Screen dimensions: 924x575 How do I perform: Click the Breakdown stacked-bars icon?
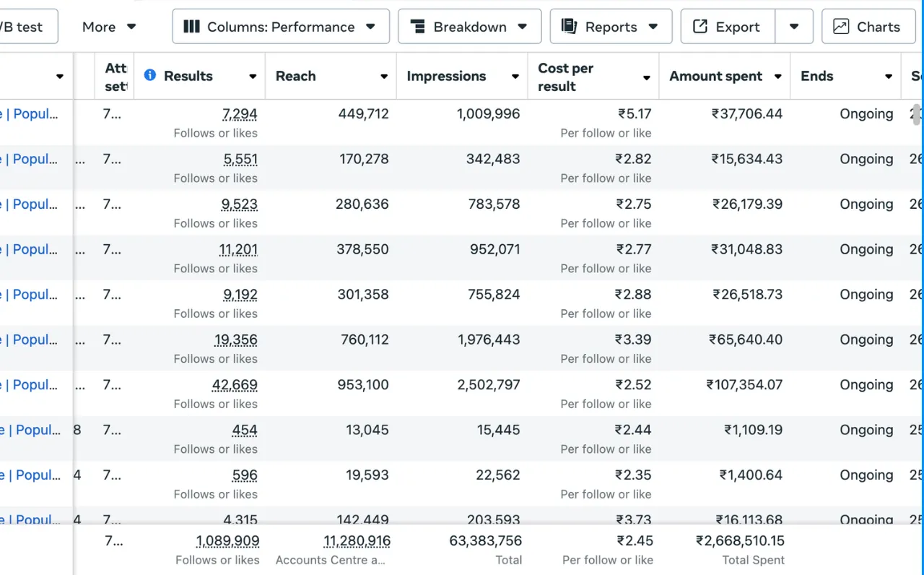coord(417,27)
